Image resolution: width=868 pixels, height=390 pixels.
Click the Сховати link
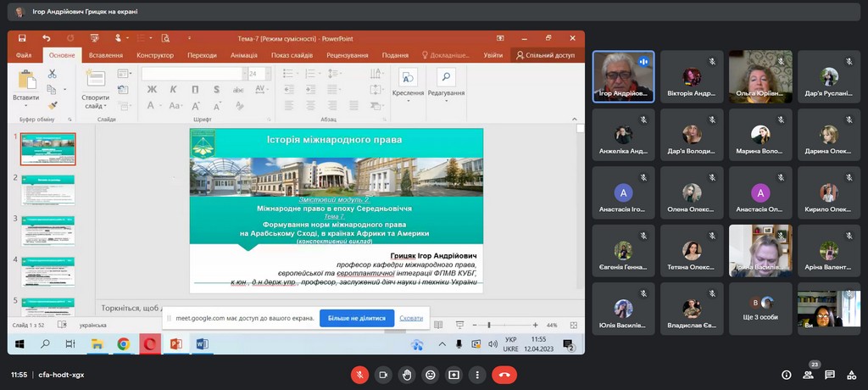411,319
